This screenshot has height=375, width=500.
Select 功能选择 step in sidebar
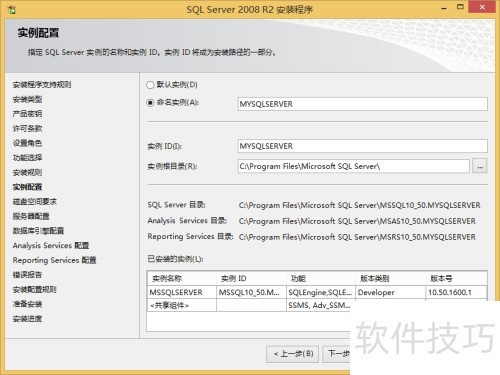(27, 158)
